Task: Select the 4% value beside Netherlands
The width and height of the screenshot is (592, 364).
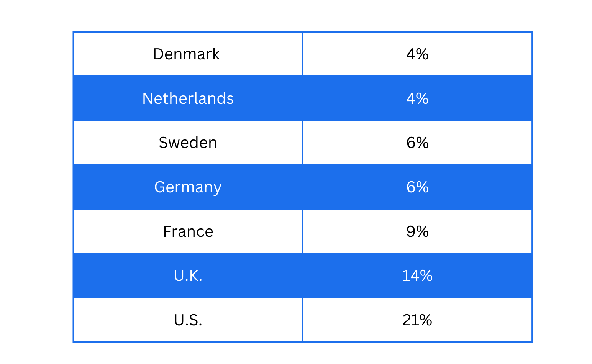Action: tap(417, 98)
